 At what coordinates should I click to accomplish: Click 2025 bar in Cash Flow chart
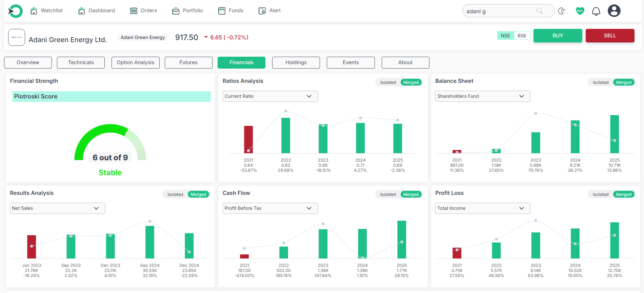click(x=402, y=240)
